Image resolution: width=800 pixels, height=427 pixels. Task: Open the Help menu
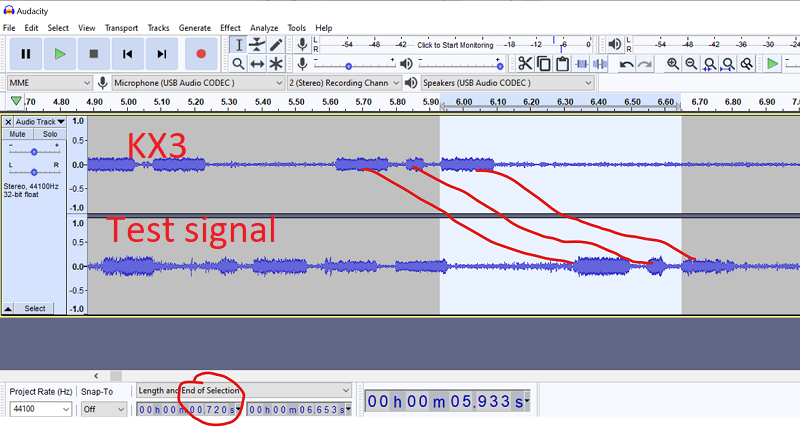click(x=323, y=28)
